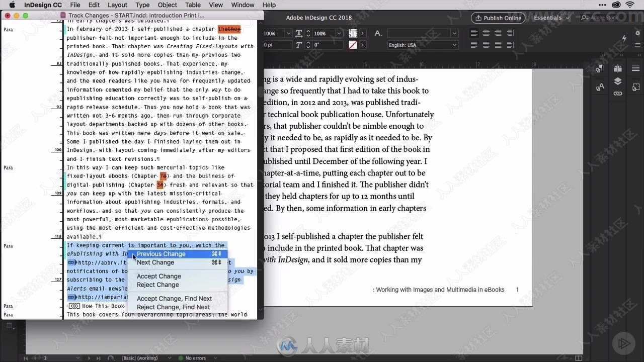
Task: Open the character style dropdown
Action: (454, 33)
